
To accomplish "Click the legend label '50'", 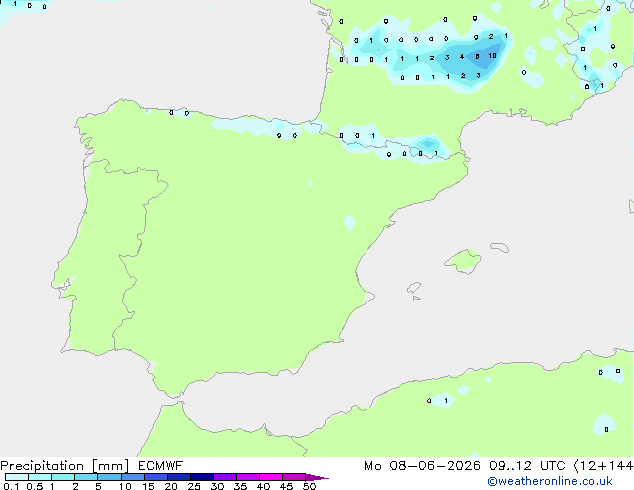I will [309, 486].
